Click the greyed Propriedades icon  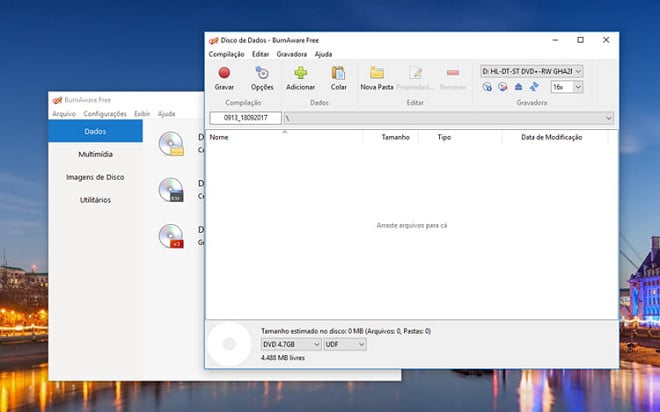pyautogui.click(x=415, y=73)
